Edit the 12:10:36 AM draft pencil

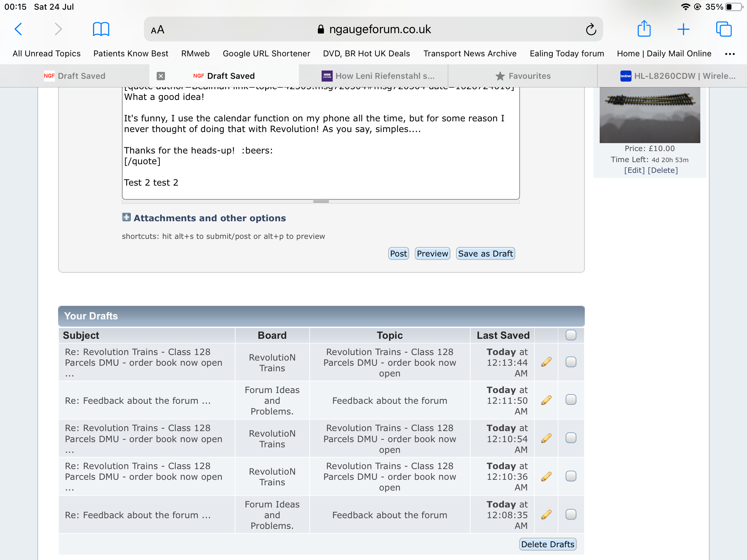[x=546, y=476]
